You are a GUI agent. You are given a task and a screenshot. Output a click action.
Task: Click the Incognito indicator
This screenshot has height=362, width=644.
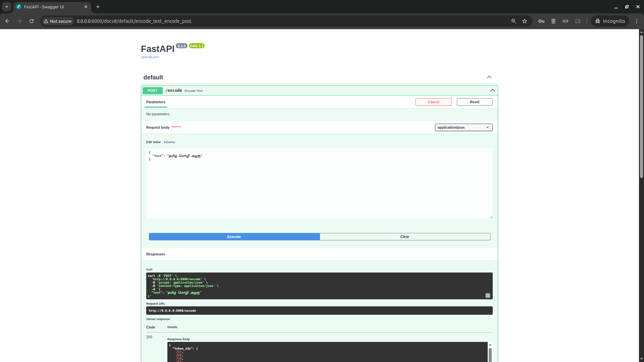click(610, 21)
